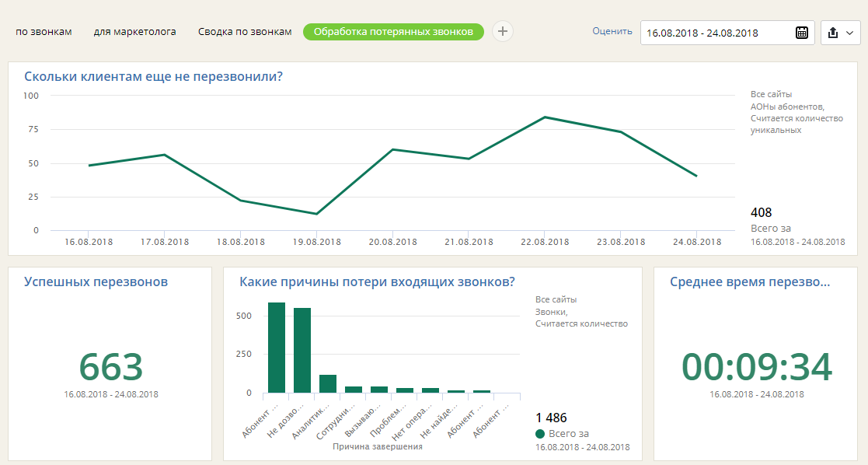The width and height of the screenshot is (868, 465).
Task: Click the "21.08.2018" x-axis date label
Action: coord(469,242)
